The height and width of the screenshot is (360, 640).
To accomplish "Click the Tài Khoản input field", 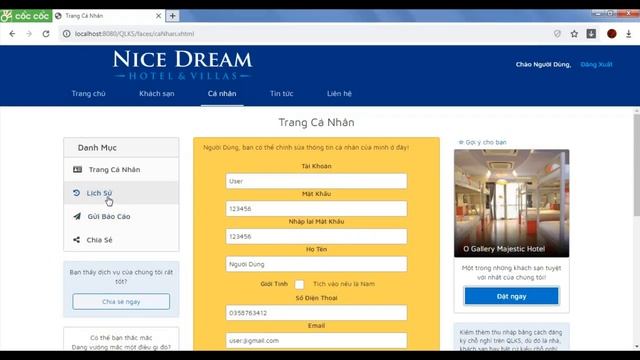I will pos(316,181).
